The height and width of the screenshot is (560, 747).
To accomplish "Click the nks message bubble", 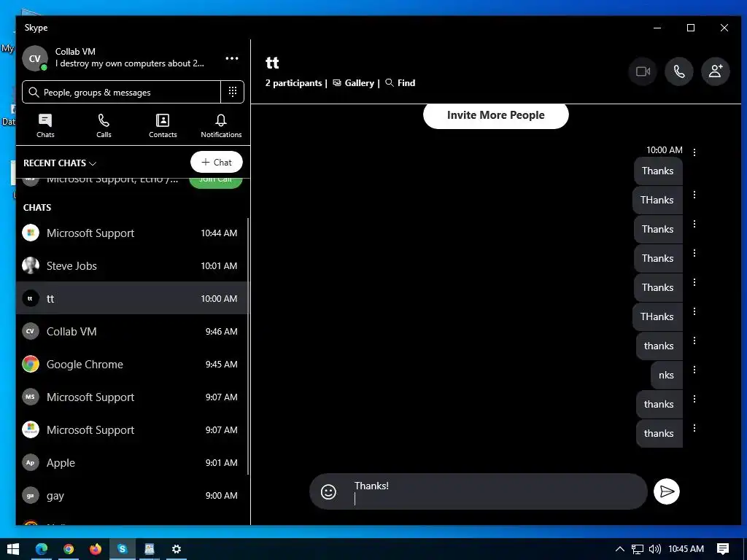I will tap(667, 376).
